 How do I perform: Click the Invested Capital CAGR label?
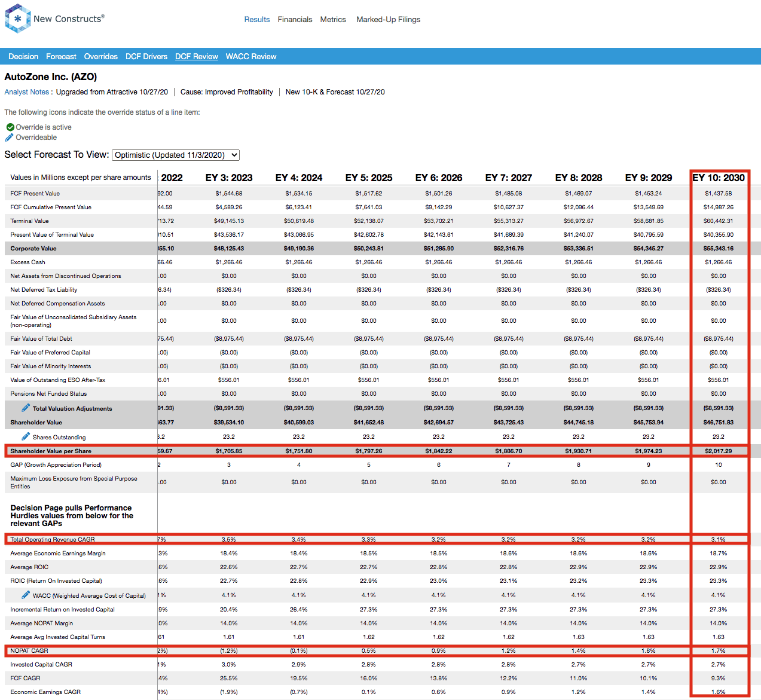pos(41,665)
